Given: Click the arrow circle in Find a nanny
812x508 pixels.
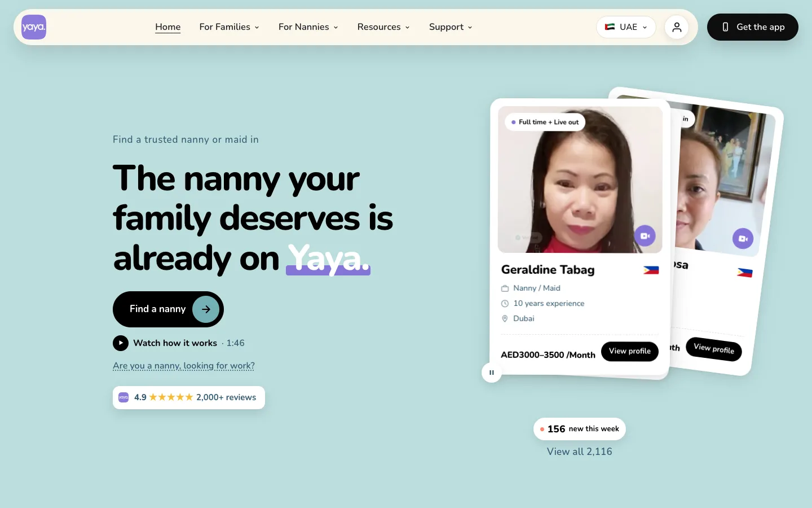Looking at the screenshot, I should click(206, 309).
